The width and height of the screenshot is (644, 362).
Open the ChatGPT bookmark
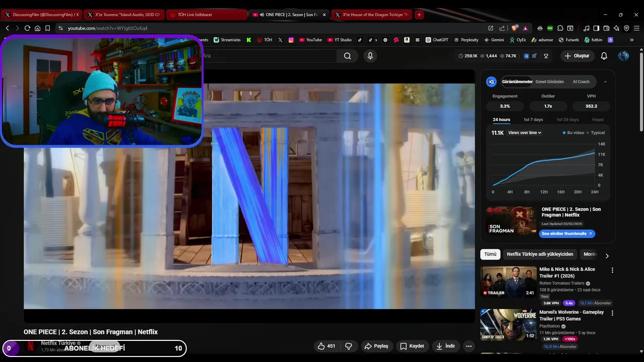(x=437, y=40)
